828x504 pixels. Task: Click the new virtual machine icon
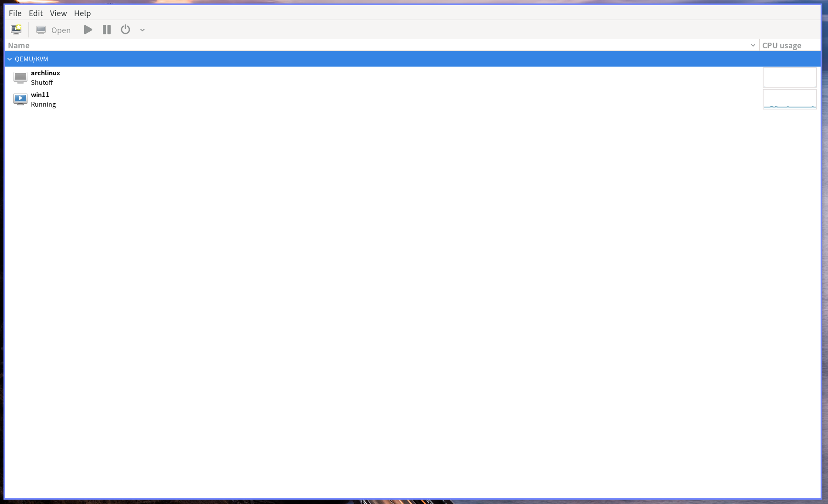(16, 30)
